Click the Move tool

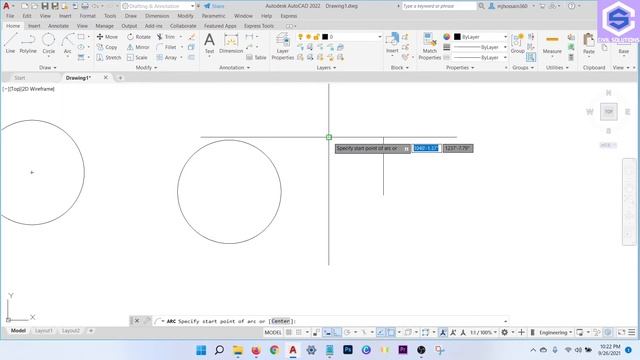107,37
